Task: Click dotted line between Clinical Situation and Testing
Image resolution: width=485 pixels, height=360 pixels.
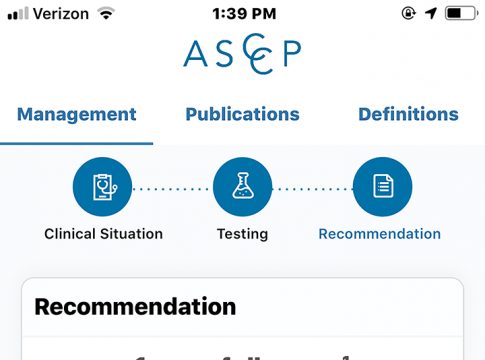Action: 172,189
